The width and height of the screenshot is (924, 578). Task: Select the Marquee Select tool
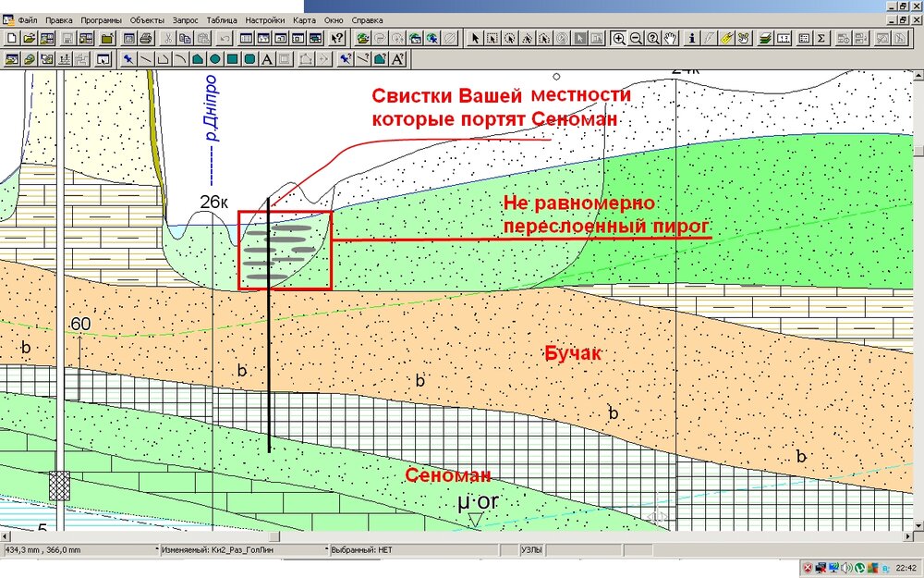click(x=492, y=39)
